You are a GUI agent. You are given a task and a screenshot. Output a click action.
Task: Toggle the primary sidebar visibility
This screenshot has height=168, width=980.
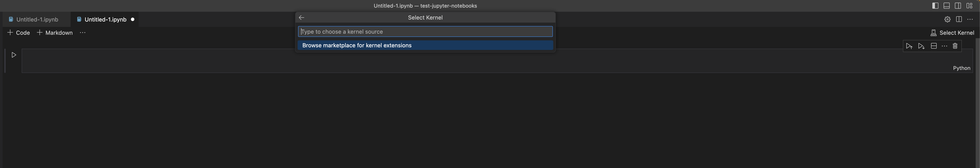936,5
